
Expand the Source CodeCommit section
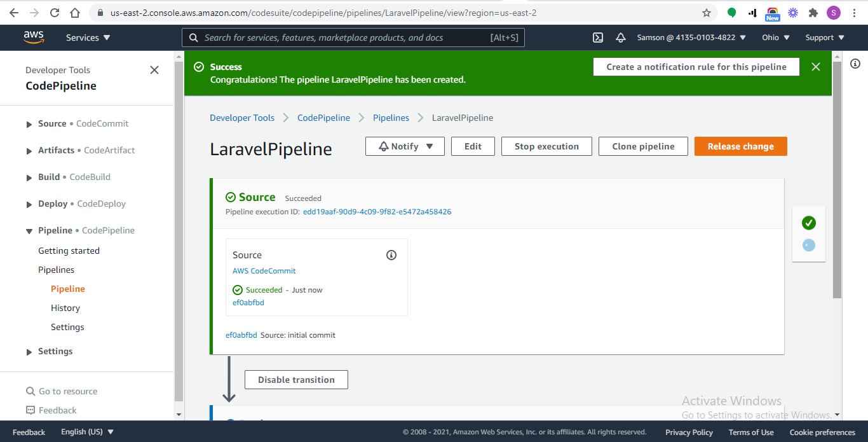[29, 124]
